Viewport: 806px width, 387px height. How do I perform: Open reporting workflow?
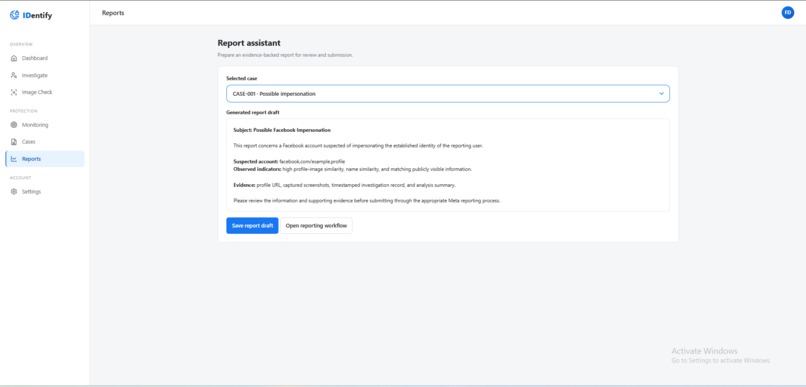316,226
